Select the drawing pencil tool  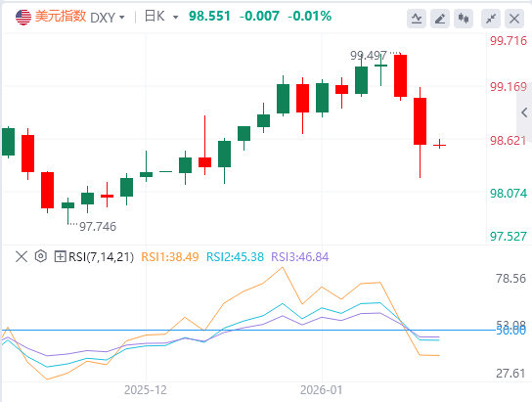click(440, 18)
